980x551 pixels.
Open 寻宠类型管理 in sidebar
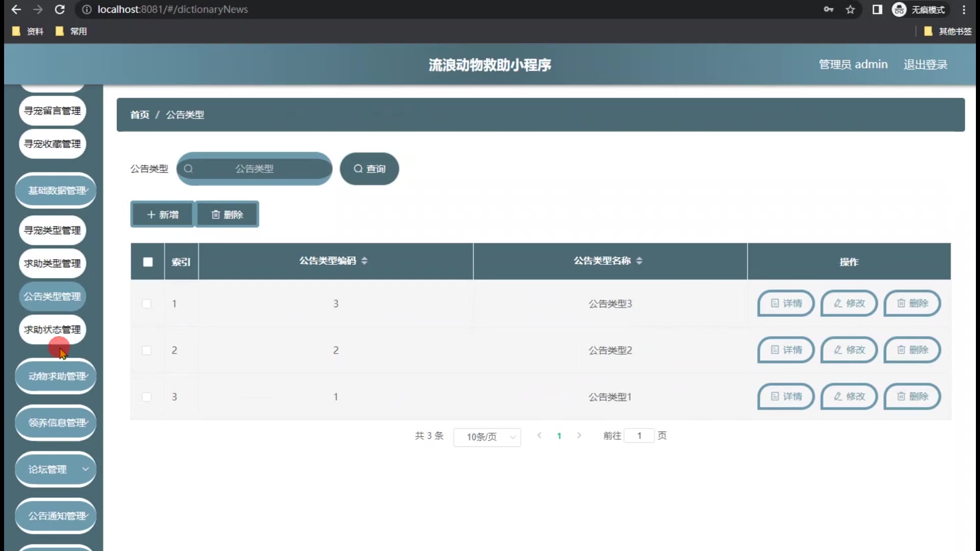[53, 230]
